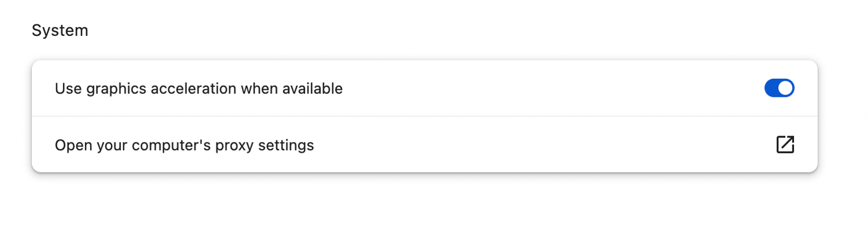Click blank area of System settings card's first row
This screenshot has height=244, width=868.
point(550,88)
